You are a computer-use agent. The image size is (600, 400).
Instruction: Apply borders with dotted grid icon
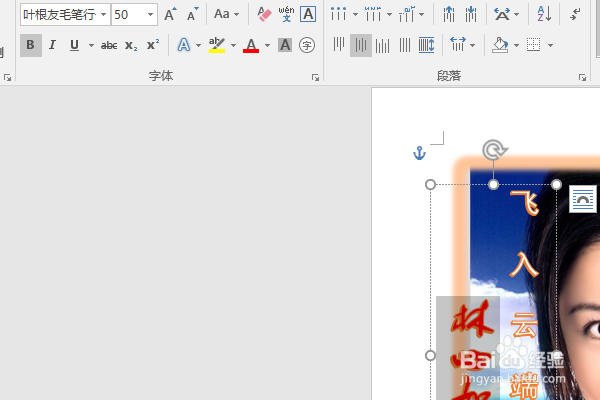point(533,45)
